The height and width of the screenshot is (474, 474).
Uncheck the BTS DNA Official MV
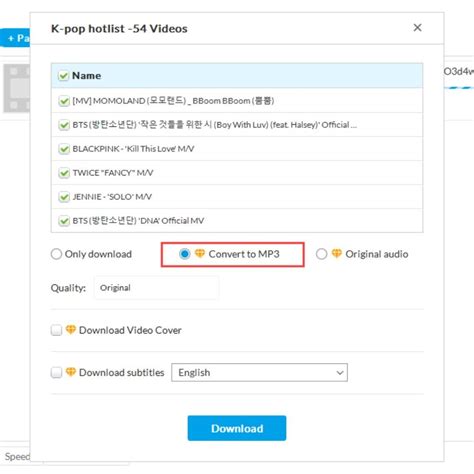tap(63, 221)
